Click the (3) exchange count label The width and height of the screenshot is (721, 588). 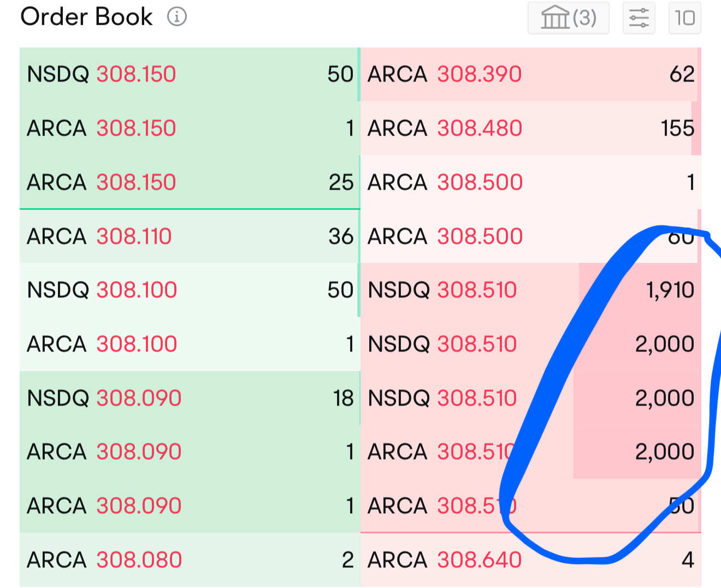[x=584, y=18]
